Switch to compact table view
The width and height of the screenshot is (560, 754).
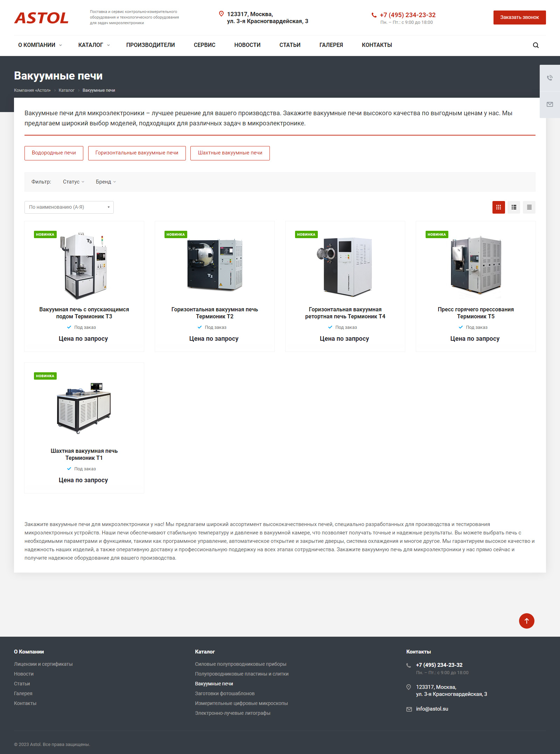point(529,207)
